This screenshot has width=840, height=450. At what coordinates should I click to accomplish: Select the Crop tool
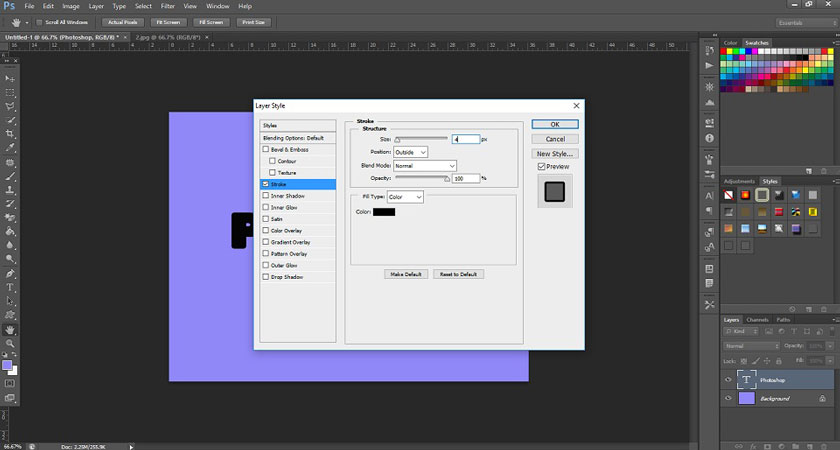[x=10, y=134]
